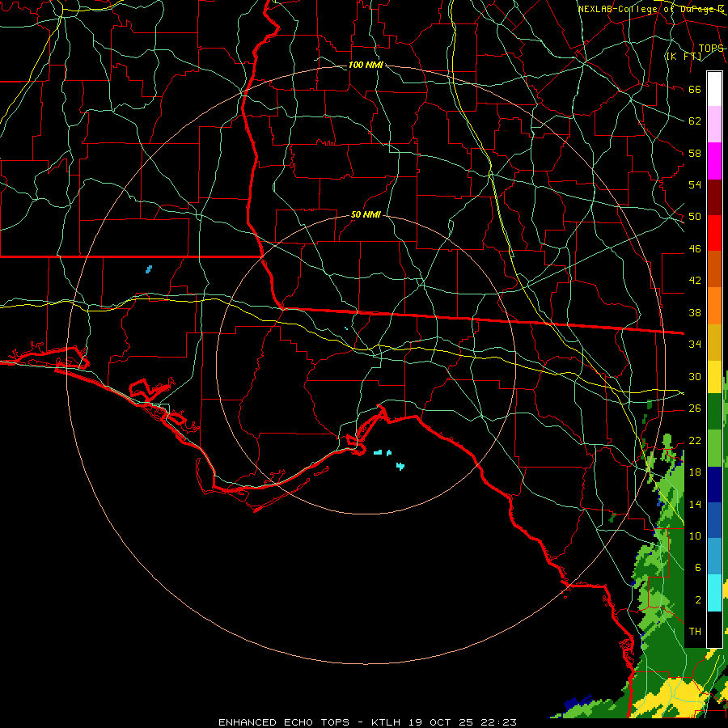Click the 'TOPS' legend title
The width and height of the screenshot is (728, 728).
[x=711, y=49]
